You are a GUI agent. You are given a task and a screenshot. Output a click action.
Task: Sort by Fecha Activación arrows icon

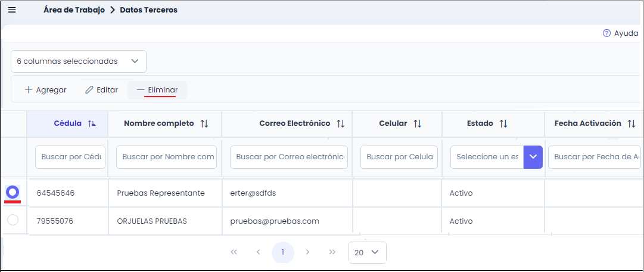click(632, 123)
